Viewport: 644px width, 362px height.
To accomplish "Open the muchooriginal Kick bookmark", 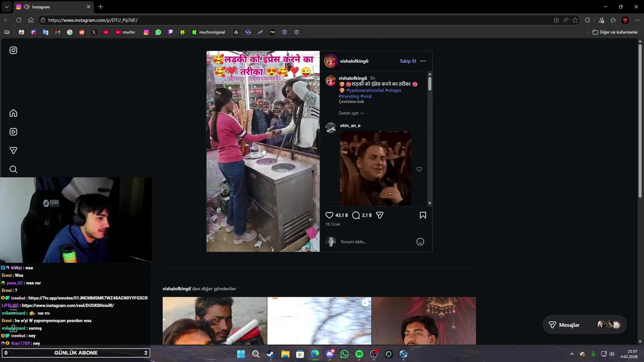I will (x=208, y=32).
